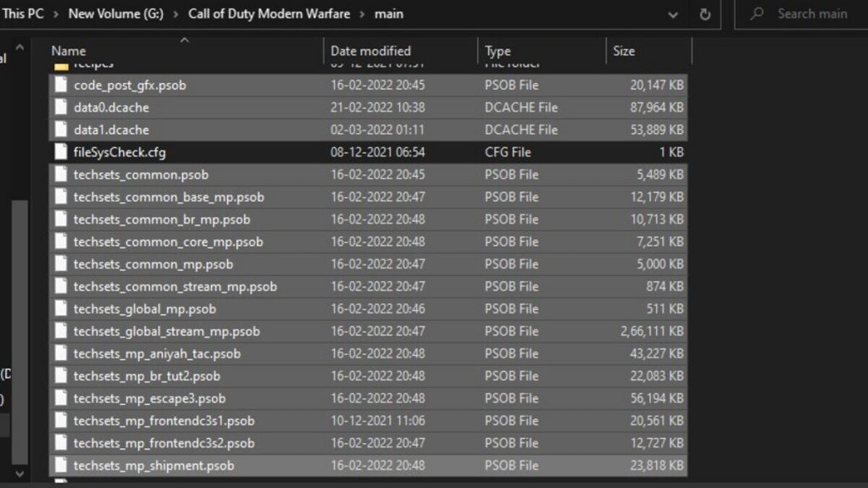Viewport: 868px width, 488px height.
Task: Select file techsets_common_core_mp.psob
Action: tap(169, 241)
